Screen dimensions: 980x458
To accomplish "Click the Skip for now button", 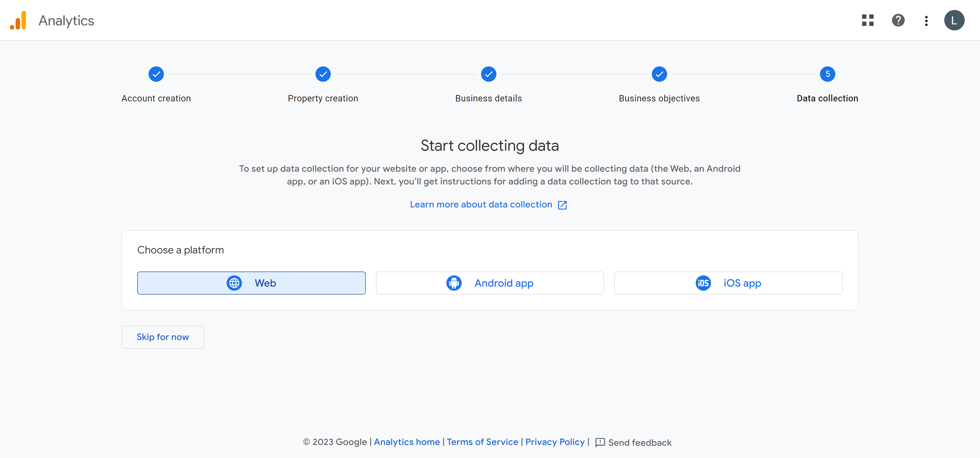I will [x=163, y=337].
